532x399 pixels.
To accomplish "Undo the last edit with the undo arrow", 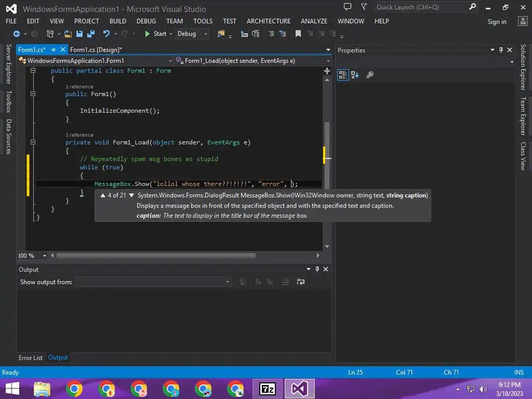I will click(106, 34).
